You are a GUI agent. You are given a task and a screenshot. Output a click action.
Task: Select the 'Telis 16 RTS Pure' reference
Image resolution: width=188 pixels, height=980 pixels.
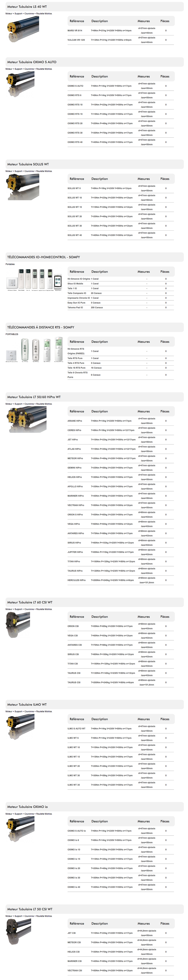pos(77,368)
